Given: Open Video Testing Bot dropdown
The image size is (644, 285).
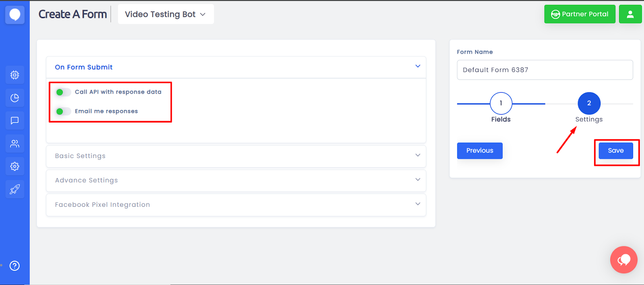Looking at the screenshot, I should (x=165, y=15).
